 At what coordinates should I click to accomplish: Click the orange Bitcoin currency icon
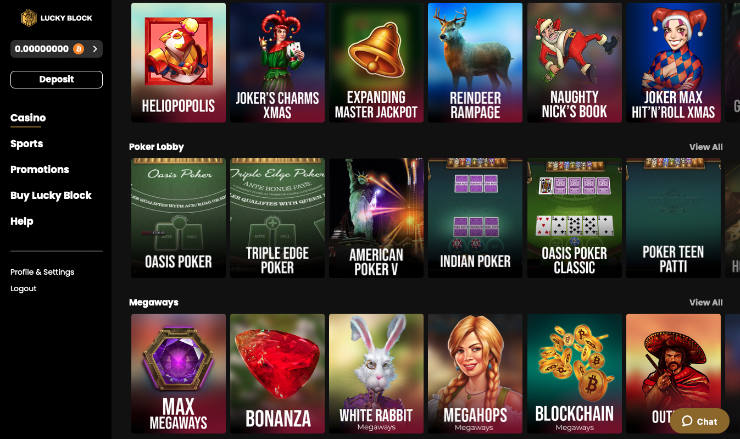pos(78,49)
